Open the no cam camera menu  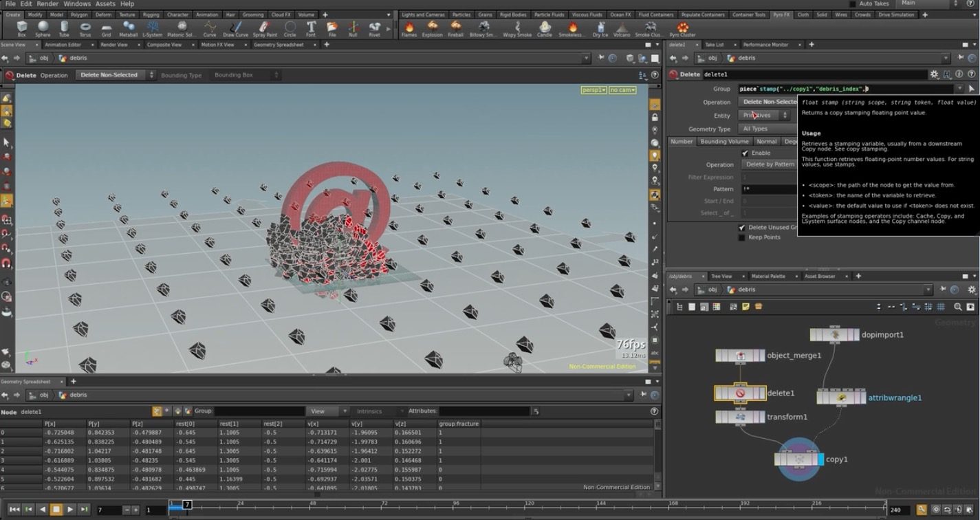click(622, 90)
